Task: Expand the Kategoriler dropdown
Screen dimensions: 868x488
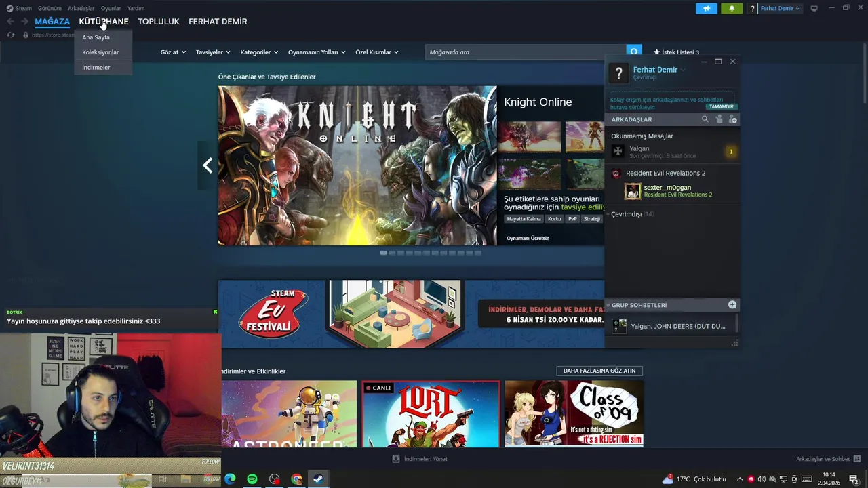Action: pyautogui.click(x=260, y=52)
